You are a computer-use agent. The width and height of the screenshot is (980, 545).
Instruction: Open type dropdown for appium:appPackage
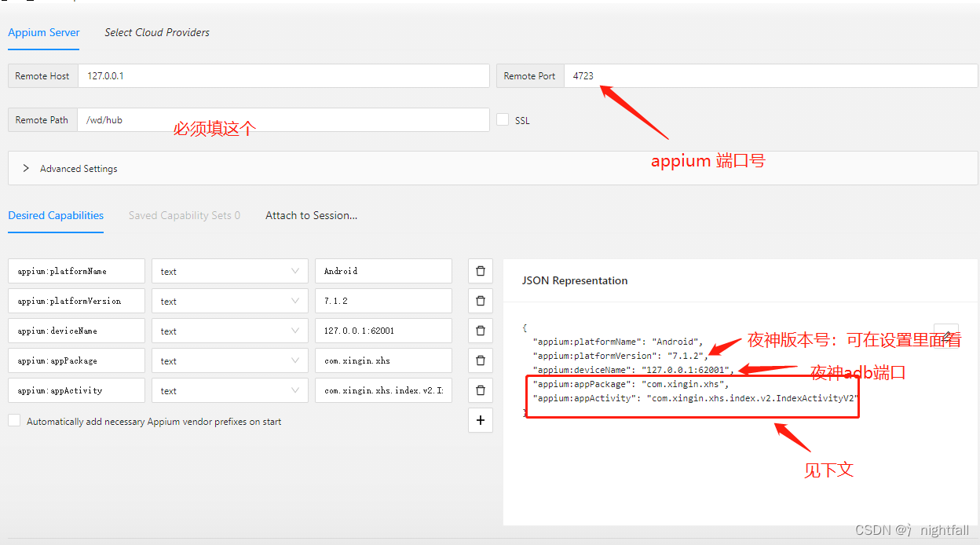(x=229, y=360)
